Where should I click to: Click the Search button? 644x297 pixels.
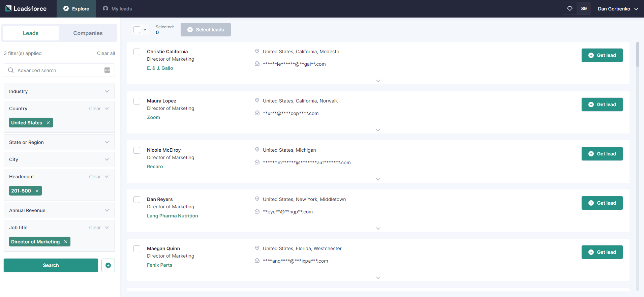[51, 265]
